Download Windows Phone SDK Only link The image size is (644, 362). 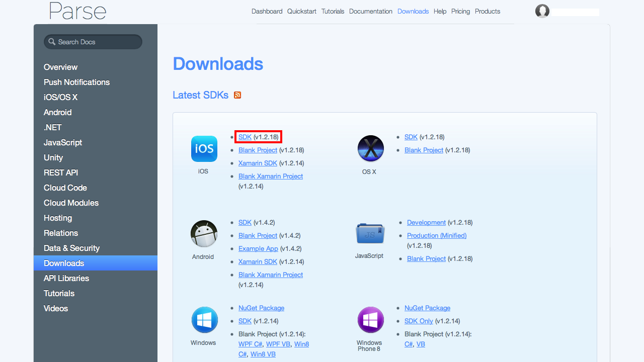[419, 321]
